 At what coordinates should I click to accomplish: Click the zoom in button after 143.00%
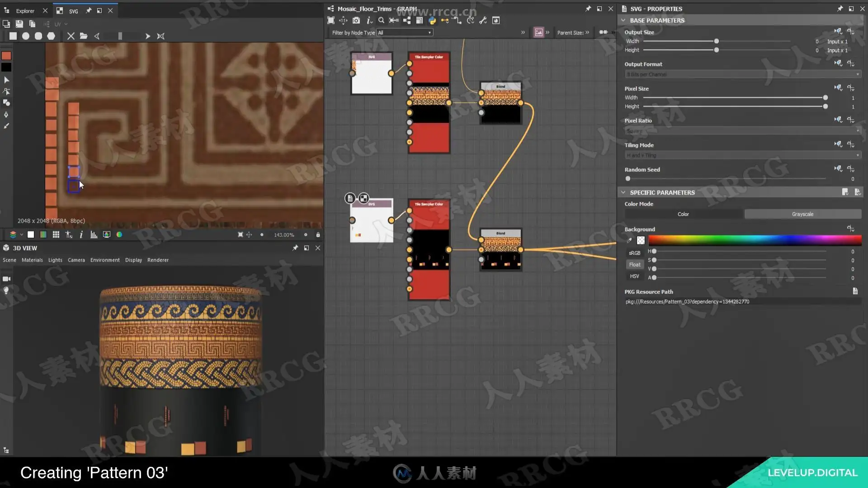pyautogui.click(x=306, y=235)
